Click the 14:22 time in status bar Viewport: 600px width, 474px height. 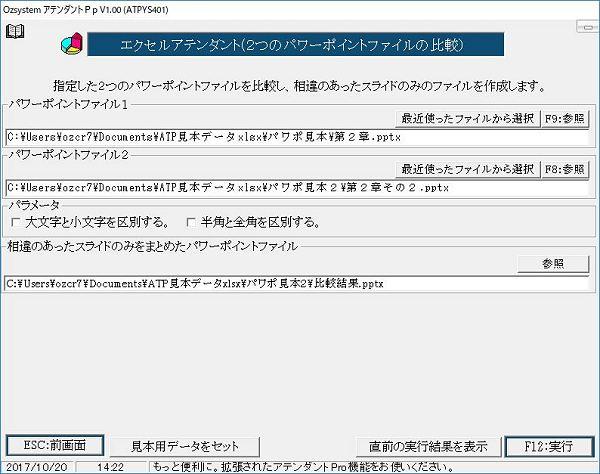111,467
